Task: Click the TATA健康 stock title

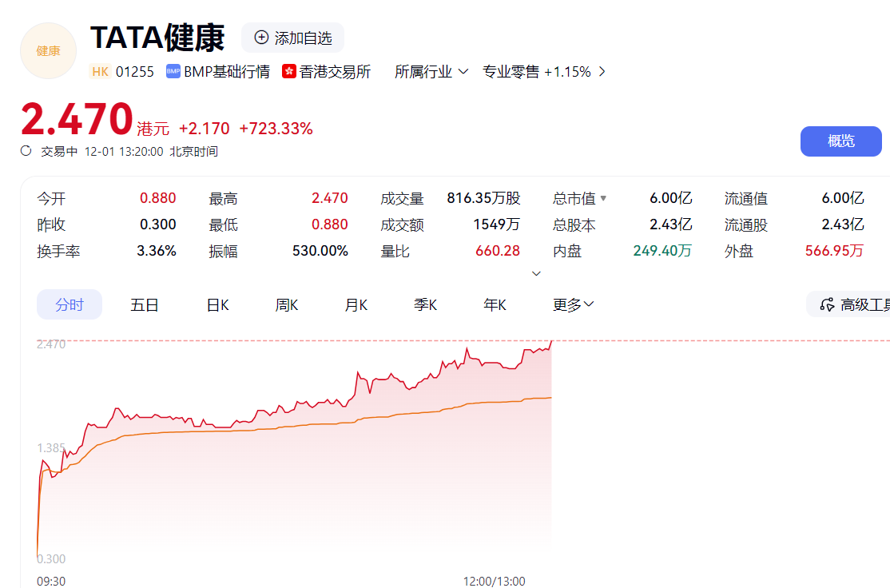Action: (x=157, y=38)
